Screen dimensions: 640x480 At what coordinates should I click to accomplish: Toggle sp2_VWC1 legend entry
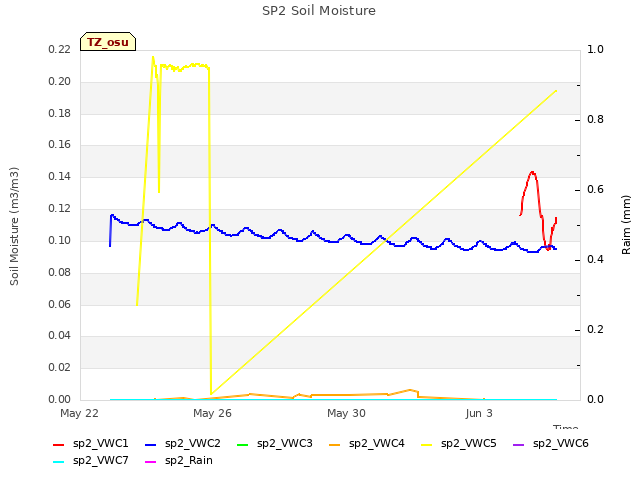point(91,444)
